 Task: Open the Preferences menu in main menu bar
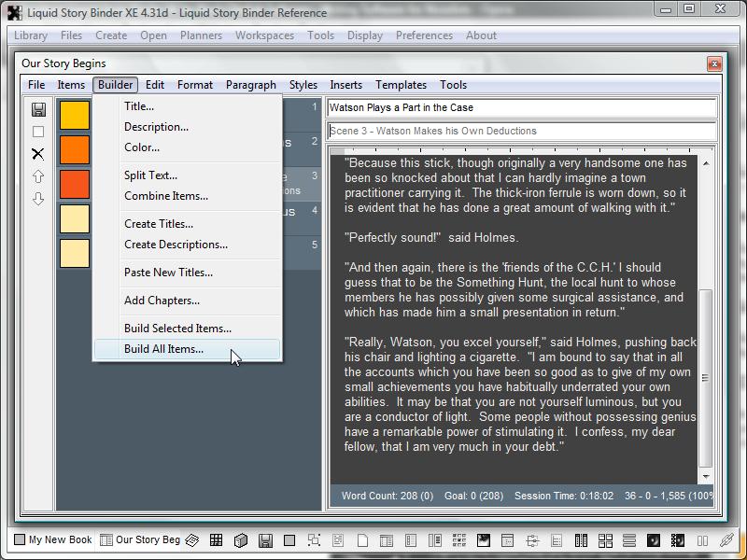point(424,35)
